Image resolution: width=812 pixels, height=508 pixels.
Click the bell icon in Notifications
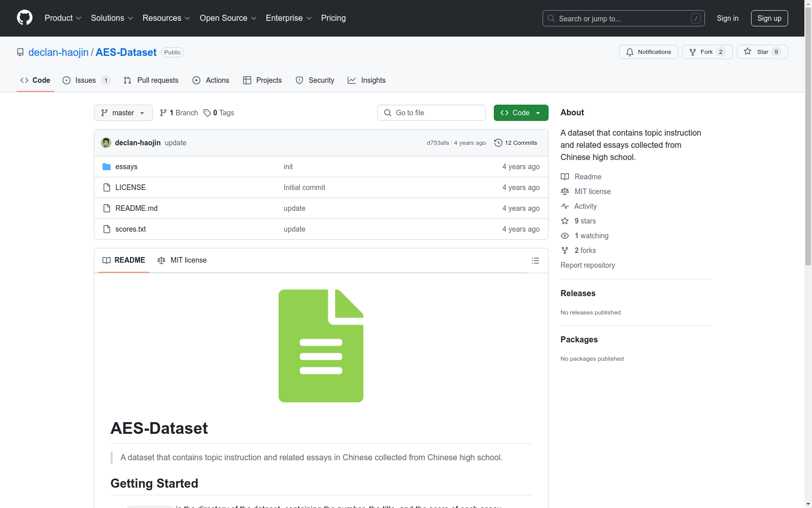click(x=630, y=52)
